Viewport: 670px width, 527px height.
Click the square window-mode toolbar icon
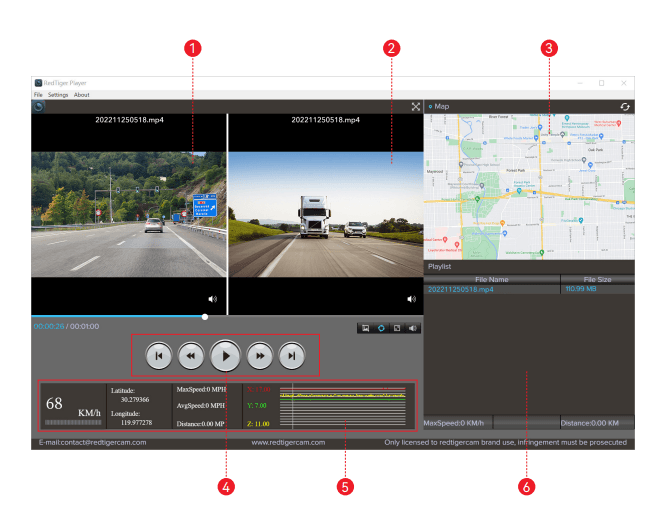coord(397,328)
